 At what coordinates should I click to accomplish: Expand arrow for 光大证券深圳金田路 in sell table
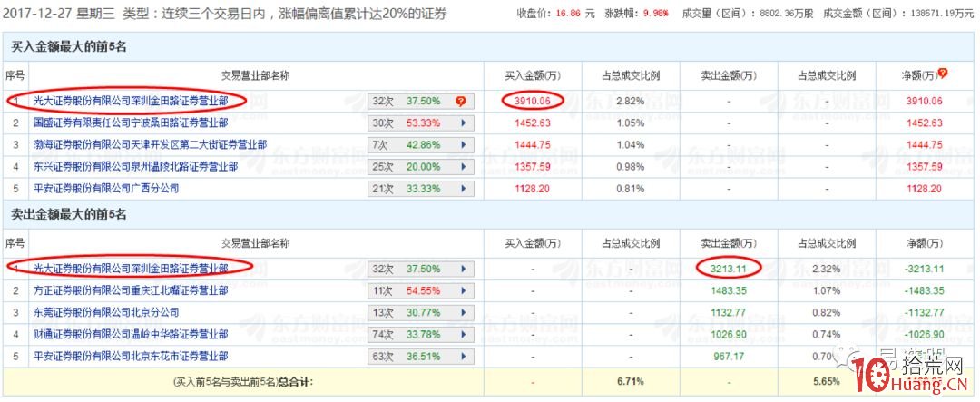tap(463, 269)
